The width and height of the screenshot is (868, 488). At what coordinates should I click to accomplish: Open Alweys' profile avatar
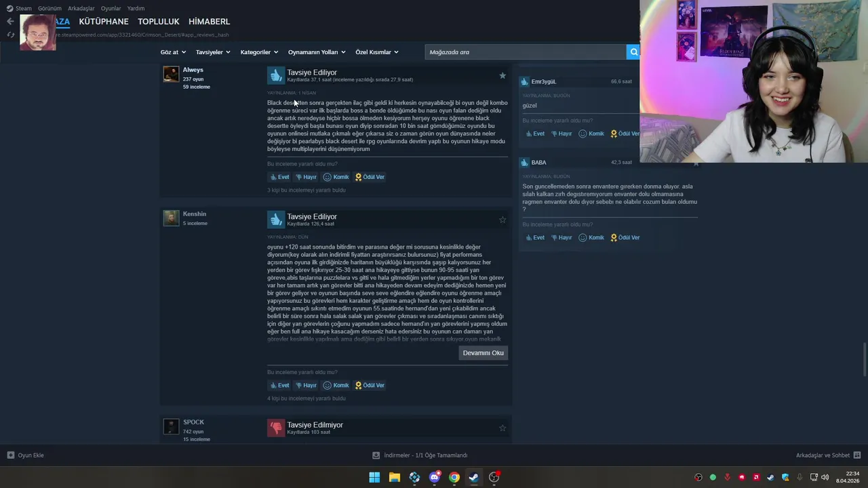(171, 74)
